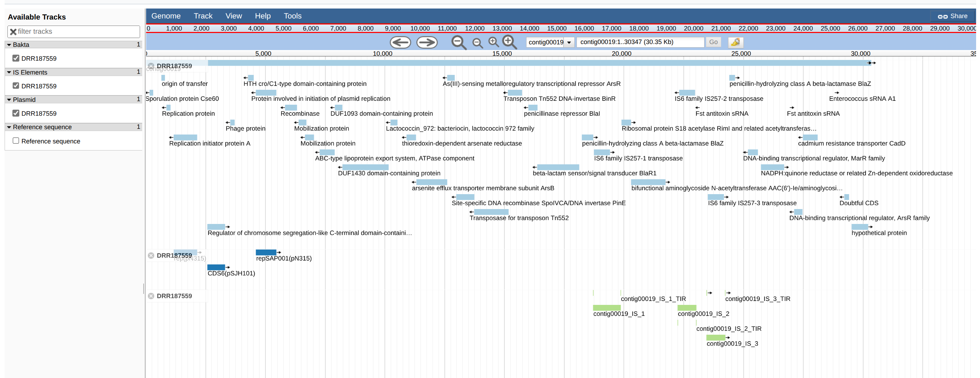The width and height of the screenshot is (980, 378).
Task: Click the large zoom out magnifier
Action: (x=458, y=42)
